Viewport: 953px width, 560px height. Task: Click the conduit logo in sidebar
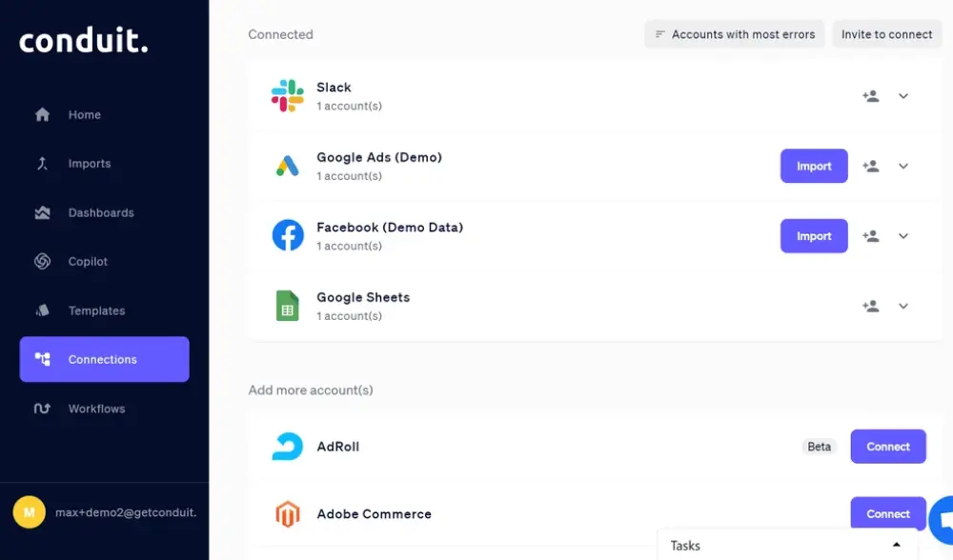click(x=84, y=41)
